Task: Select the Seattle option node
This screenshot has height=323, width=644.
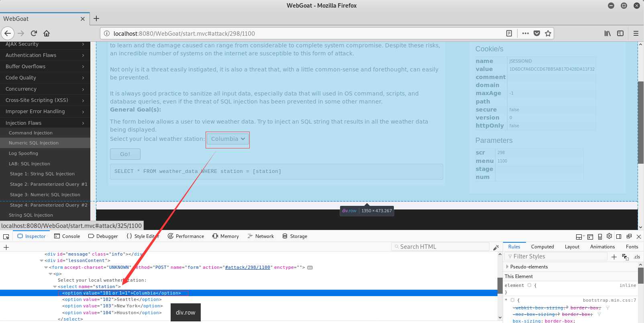Action: click(112, 300)
